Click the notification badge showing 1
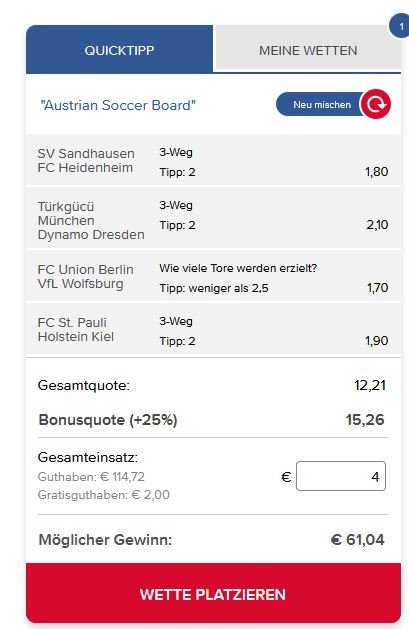Viewport: 409px width, 629px height. coord(400,27)
